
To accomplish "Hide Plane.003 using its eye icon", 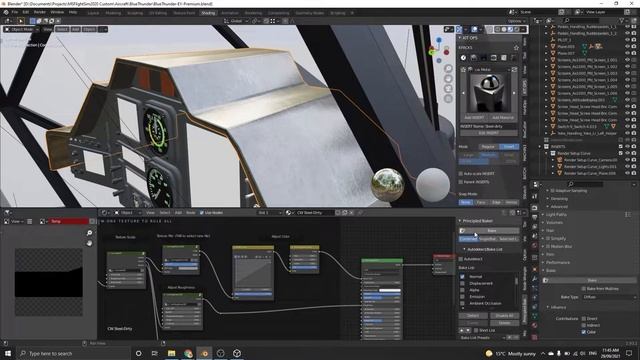I will [x=627, y=47].
